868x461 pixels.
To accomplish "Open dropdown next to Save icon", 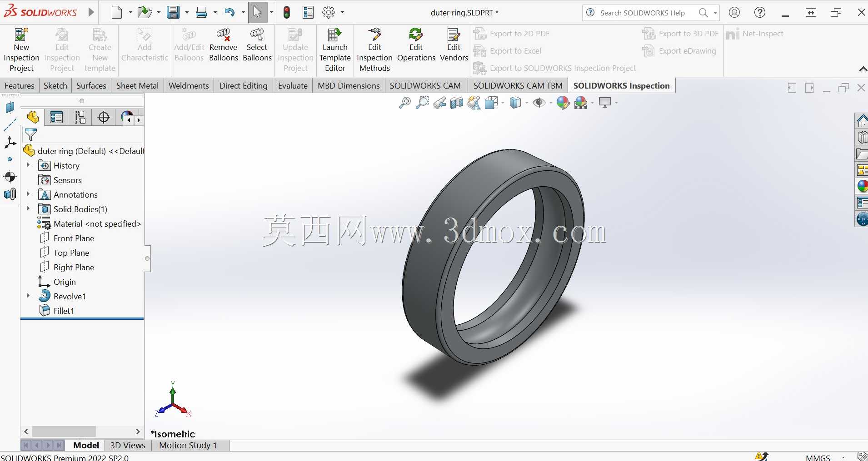I will [x=187, y=12].
